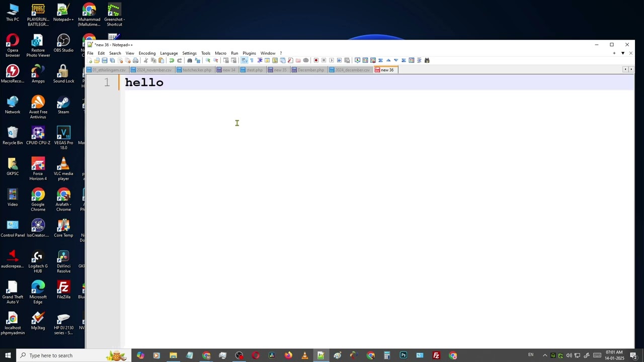Save the file using the Save toolbar icon
Viewport: 644px width, 362px height.
tap(104, 60)
